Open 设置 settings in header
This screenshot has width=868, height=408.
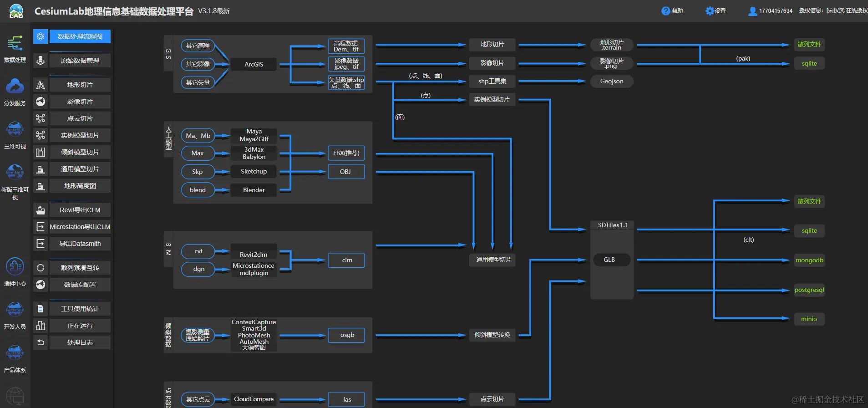pos(716,11)
